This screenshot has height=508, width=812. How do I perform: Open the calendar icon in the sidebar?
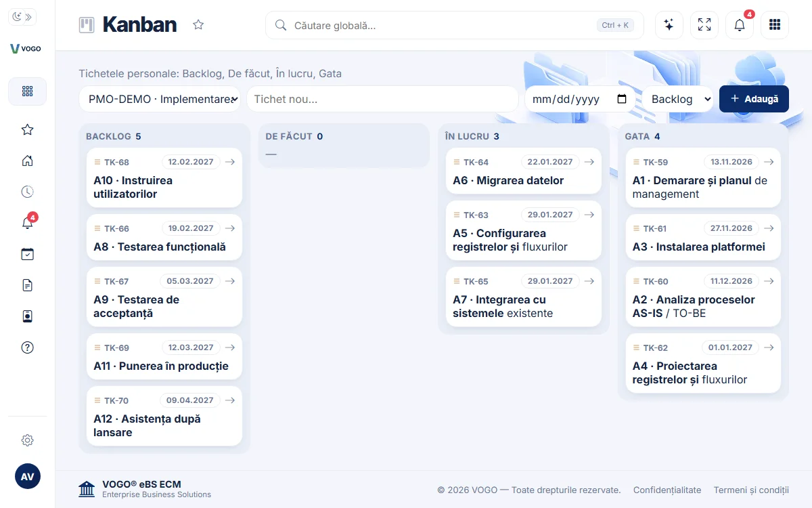pos(27,254)
